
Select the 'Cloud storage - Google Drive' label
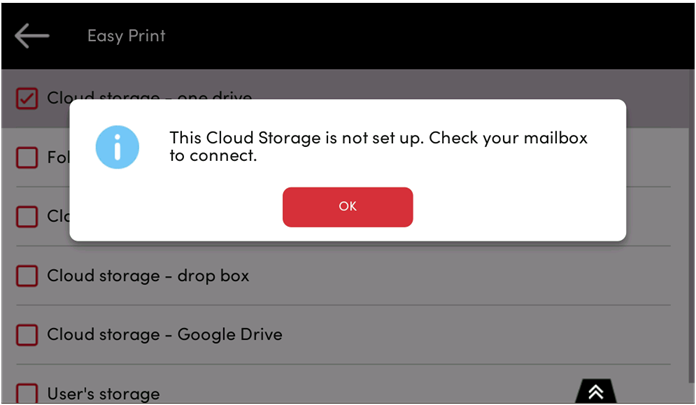(x=164, y=334)
